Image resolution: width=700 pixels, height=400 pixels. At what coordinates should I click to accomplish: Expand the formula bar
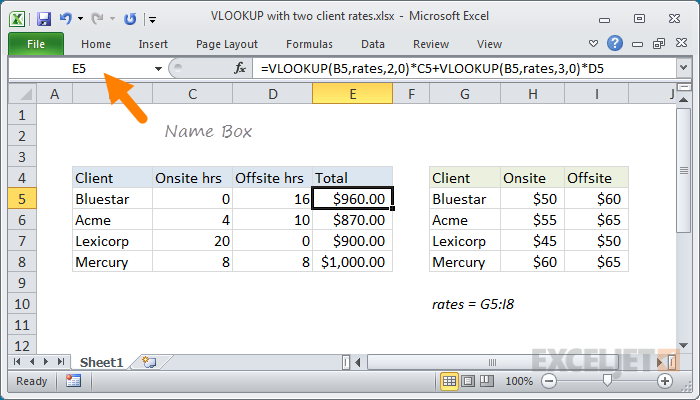click(x=683, y=68)
